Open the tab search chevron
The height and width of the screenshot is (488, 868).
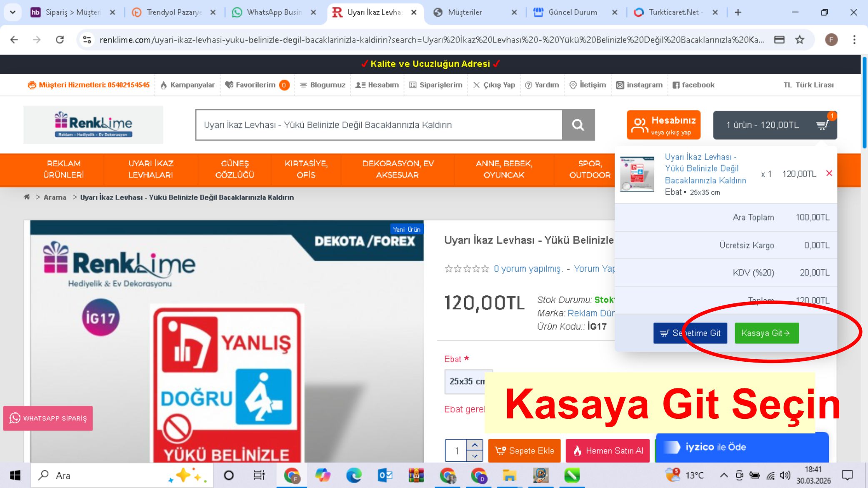pos(13,13)
